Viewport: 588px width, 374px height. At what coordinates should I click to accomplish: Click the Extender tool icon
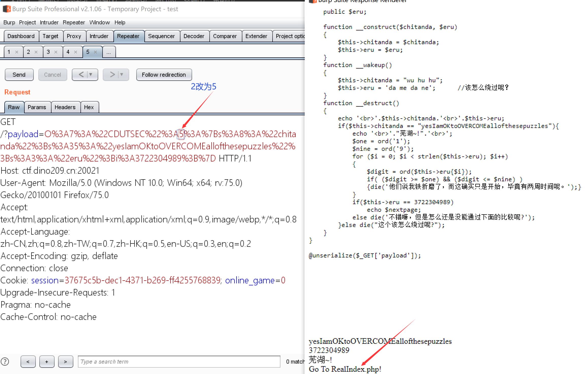tap(256, 36)
